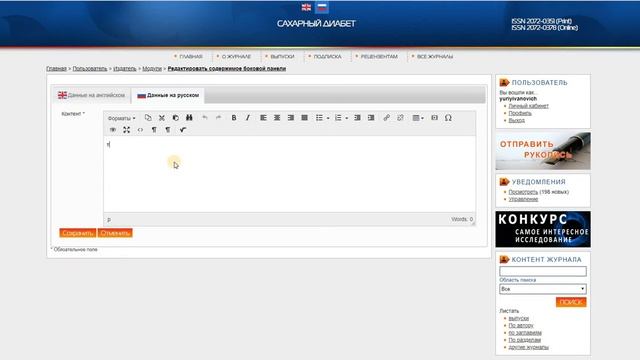Insert a hyperlink with chain icon
The width and height of the screenshot is (640, 360).
[387, 118]
